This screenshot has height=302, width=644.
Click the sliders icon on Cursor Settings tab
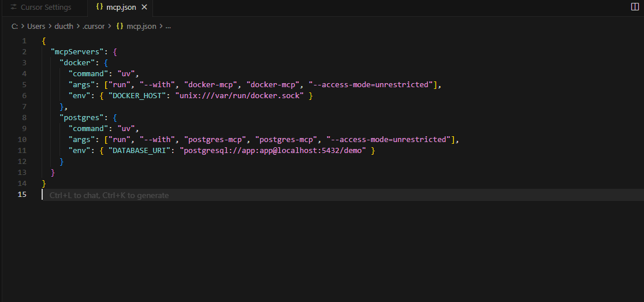click(x=13, y=8)
